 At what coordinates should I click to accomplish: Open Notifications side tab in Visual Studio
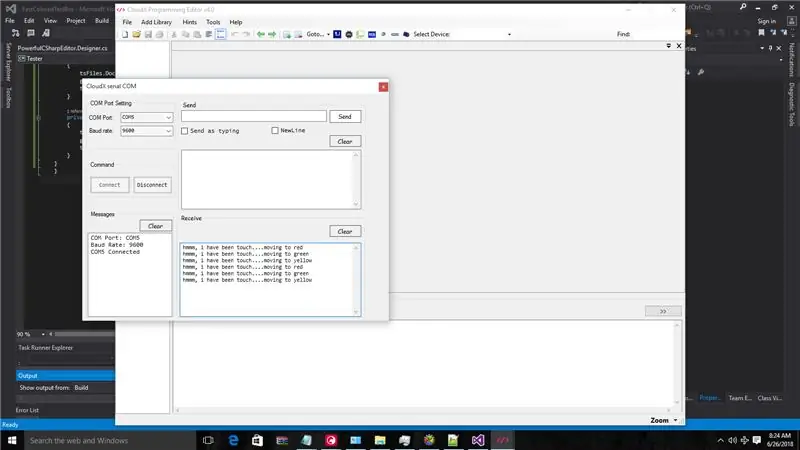pyautogui.click(x=791, y=59)
